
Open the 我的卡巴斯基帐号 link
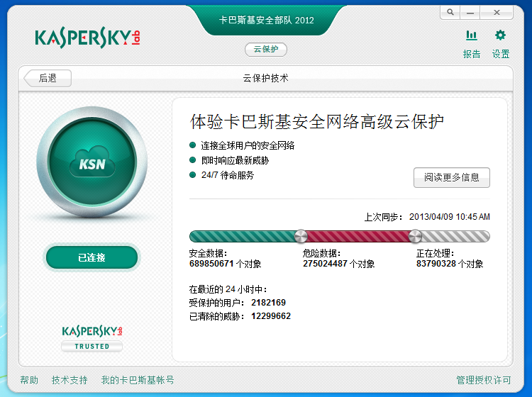(x=138, y=380)
